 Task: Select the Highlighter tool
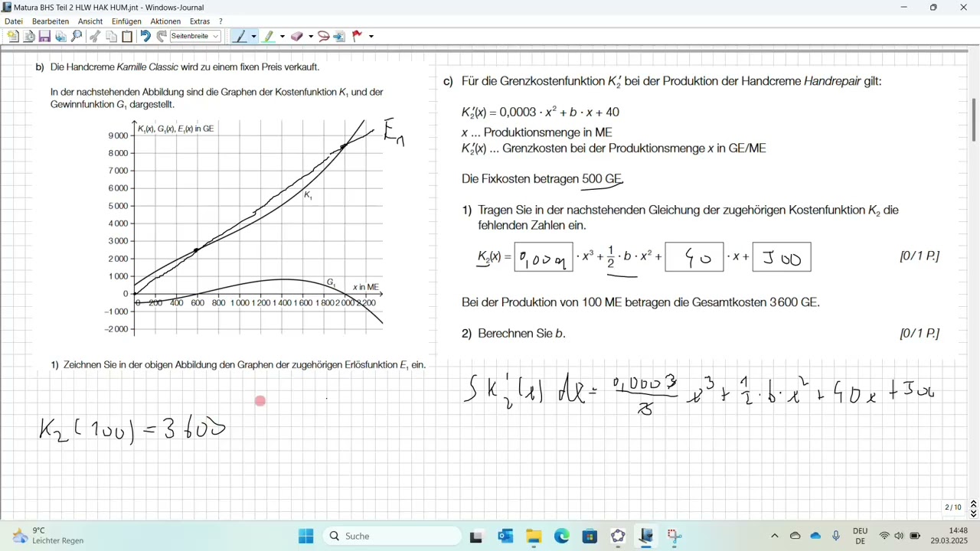pyautogui.click(x=269, y=36)
